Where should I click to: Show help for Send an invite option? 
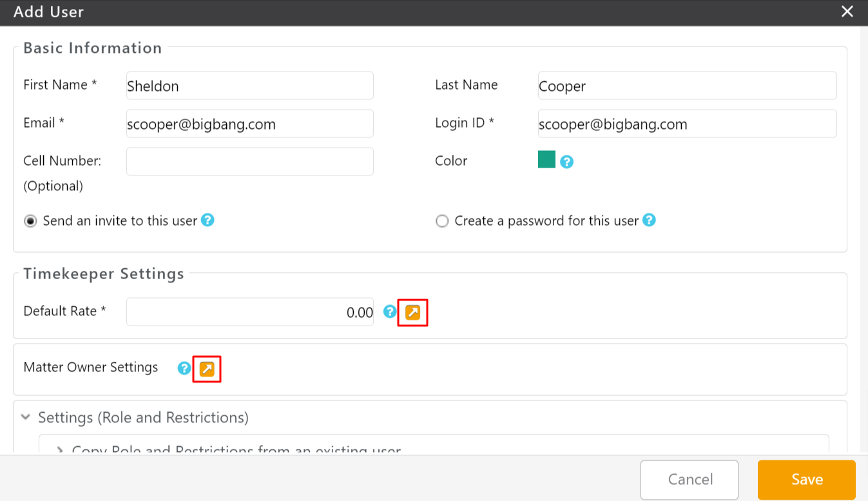pos(207,221)
